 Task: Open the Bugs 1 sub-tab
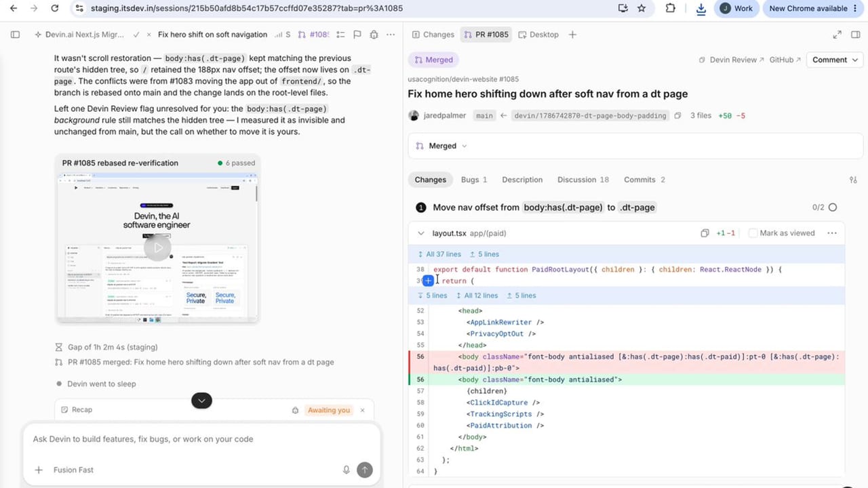coord(474,180)
